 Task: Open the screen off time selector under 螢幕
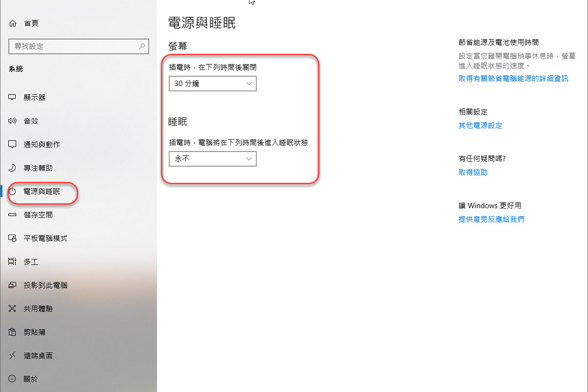(x=212, y=84)
